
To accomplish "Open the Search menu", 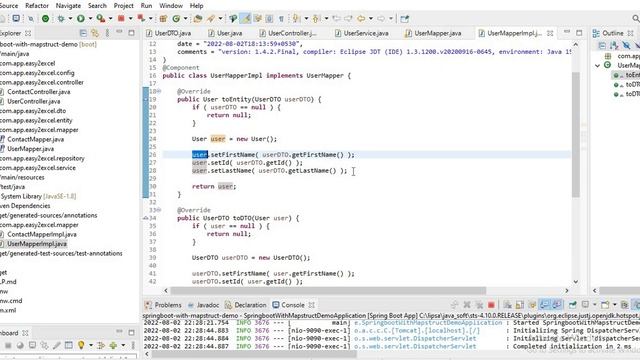I will tap(97, 6).
